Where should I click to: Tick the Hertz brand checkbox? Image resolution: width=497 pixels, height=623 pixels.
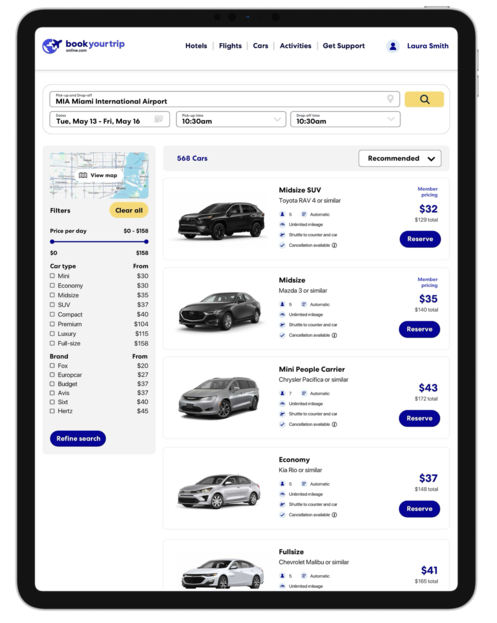tap(52, 411)
